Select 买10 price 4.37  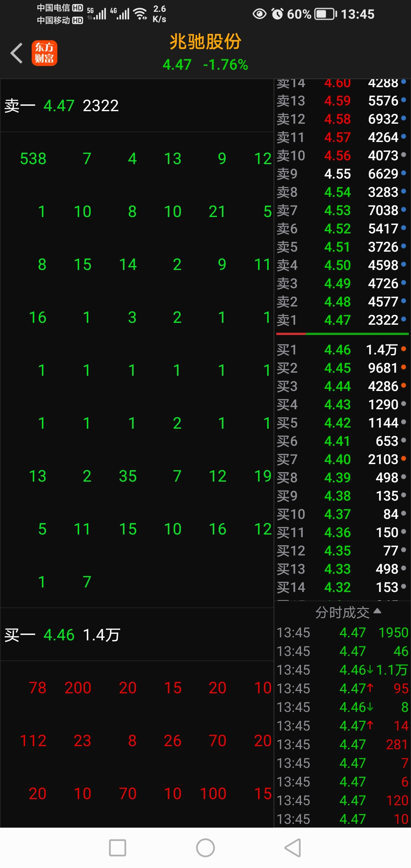point(338,514)
